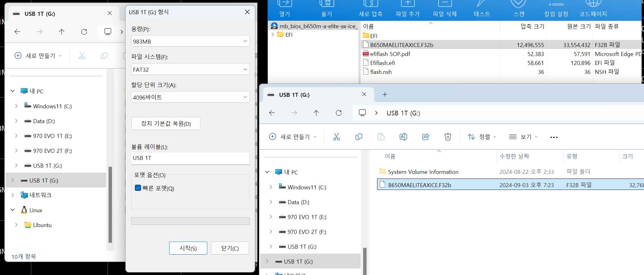The image size is (644, 275).
Task: Click the 닫기 close button in format dialog
Action: [x=230, y=248]
